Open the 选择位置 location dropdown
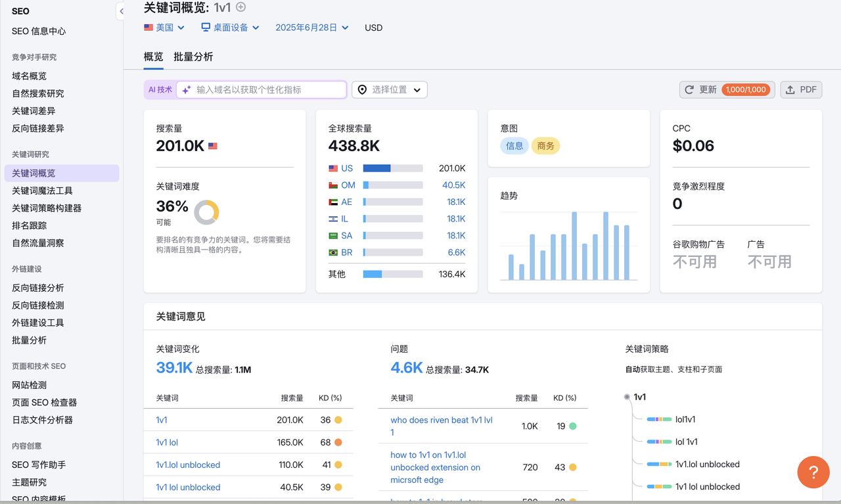Image resolution: width=841 pixels, height=504 pixels. (x=390, y=89)
